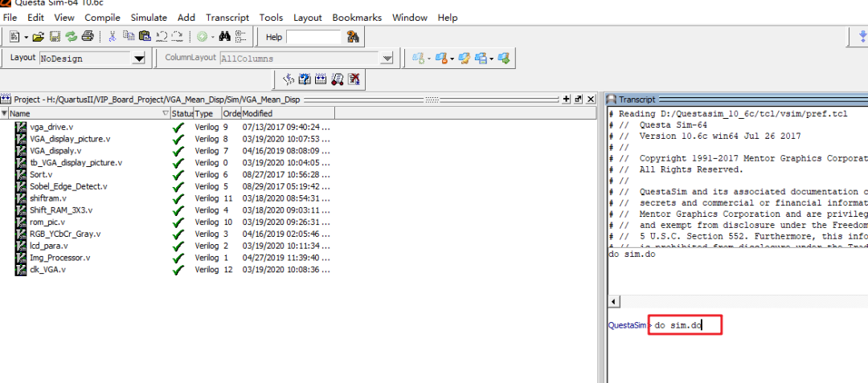The width and height of the screenshot is (868, 383).
Task: Click the Collapse All tree icon
Action: click(241, 37)
